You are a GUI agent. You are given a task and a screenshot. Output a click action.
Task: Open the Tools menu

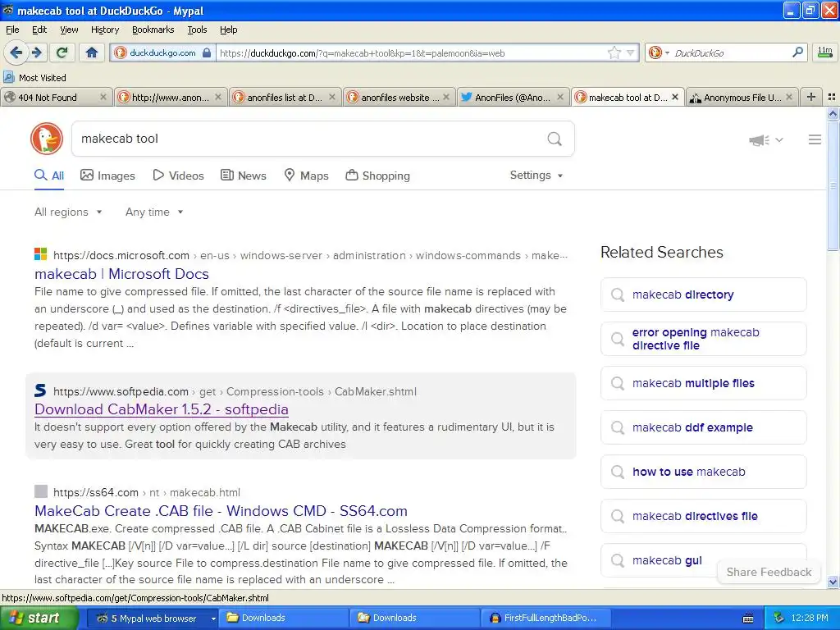(x=197, y=30)
